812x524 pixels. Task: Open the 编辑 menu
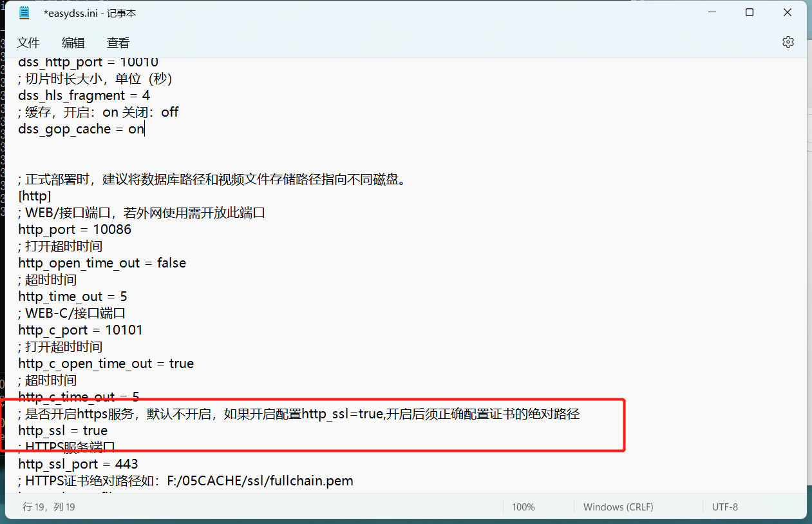pos(73,43)
